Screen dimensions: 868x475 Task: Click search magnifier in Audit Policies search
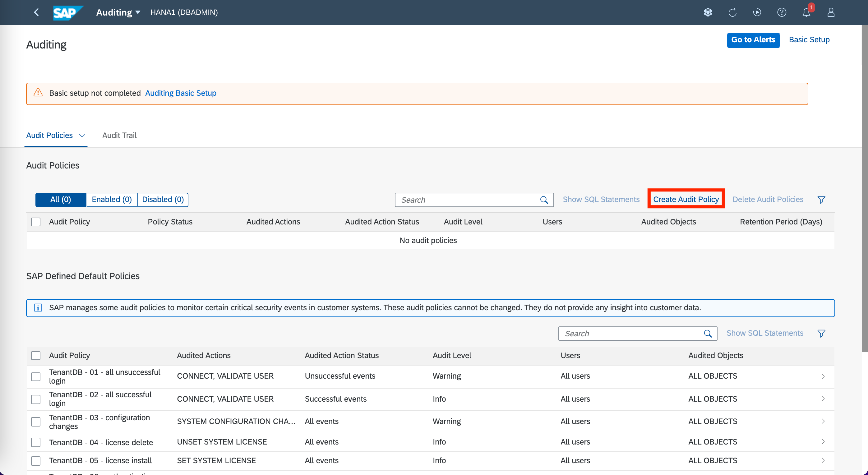tap(544, 200)
